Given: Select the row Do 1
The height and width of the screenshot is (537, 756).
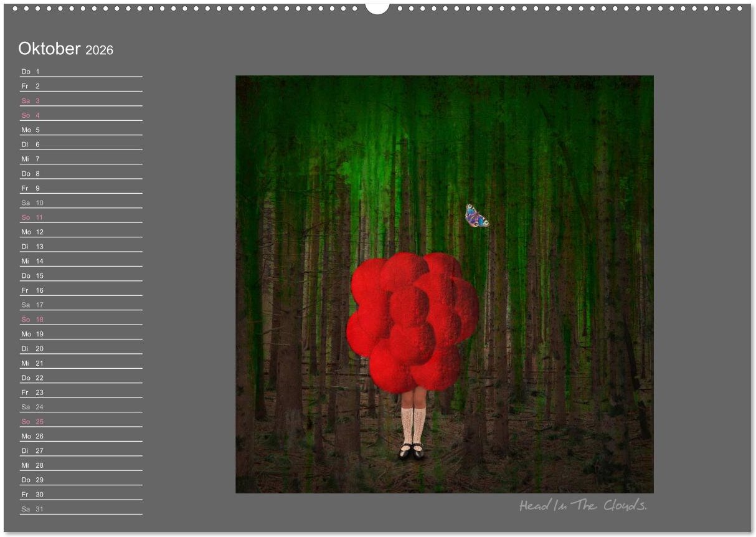Looking at the screenshot, I should (x=81, y=71).
